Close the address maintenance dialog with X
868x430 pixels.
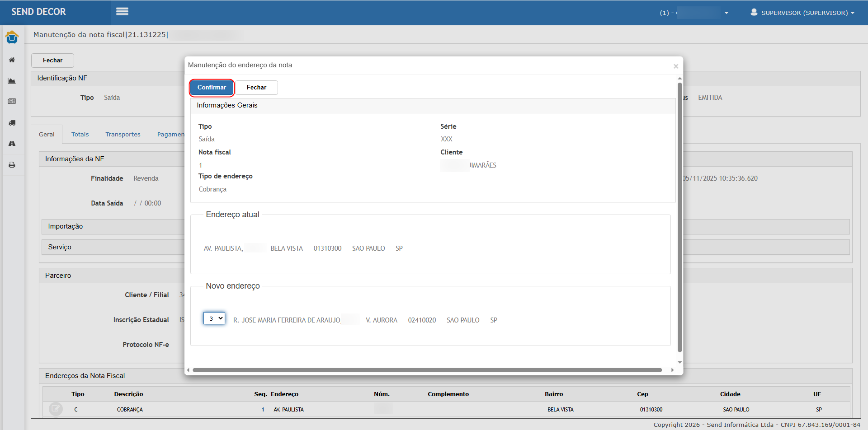point(675,66)
